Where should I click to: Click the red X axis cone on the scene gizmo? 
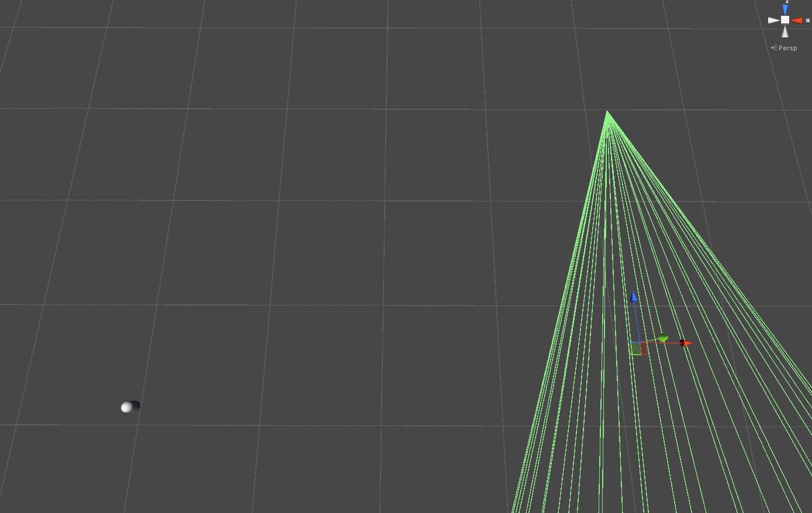click(797, 20)
